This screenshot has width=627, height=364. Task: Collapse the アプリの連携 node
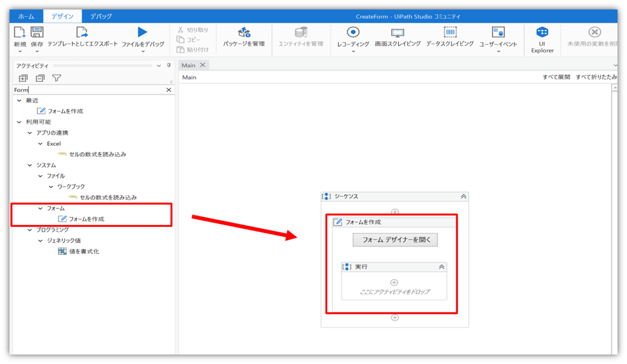pos(30,133)
